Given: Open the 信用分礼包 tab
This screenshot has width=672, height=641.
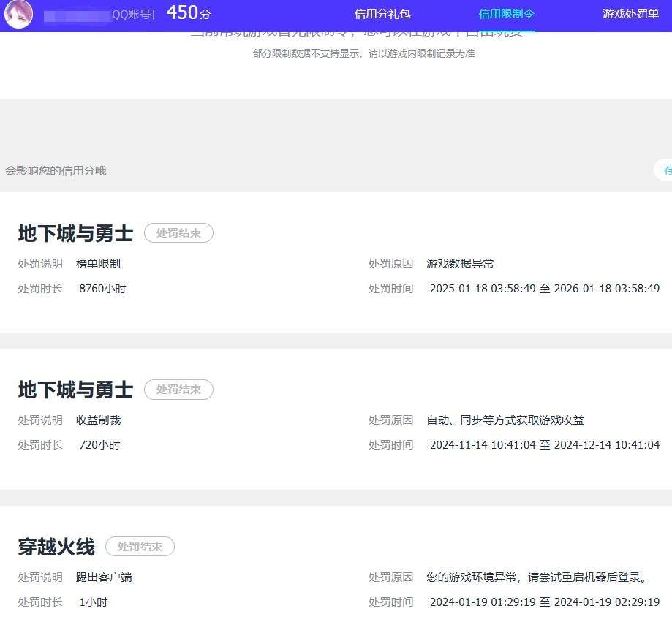Looking at the screenshot, I should click(x=382, y=14).
